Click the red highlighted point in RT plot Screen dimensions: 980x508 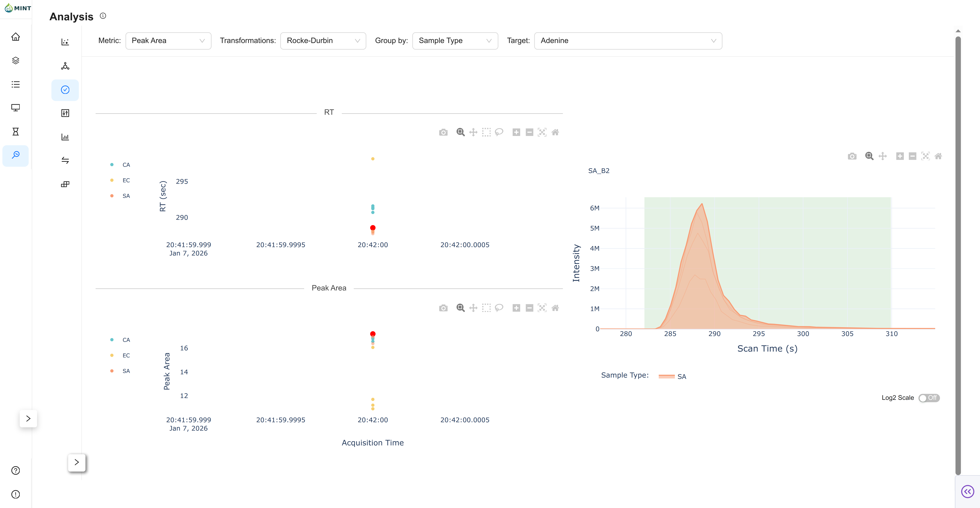373,228
